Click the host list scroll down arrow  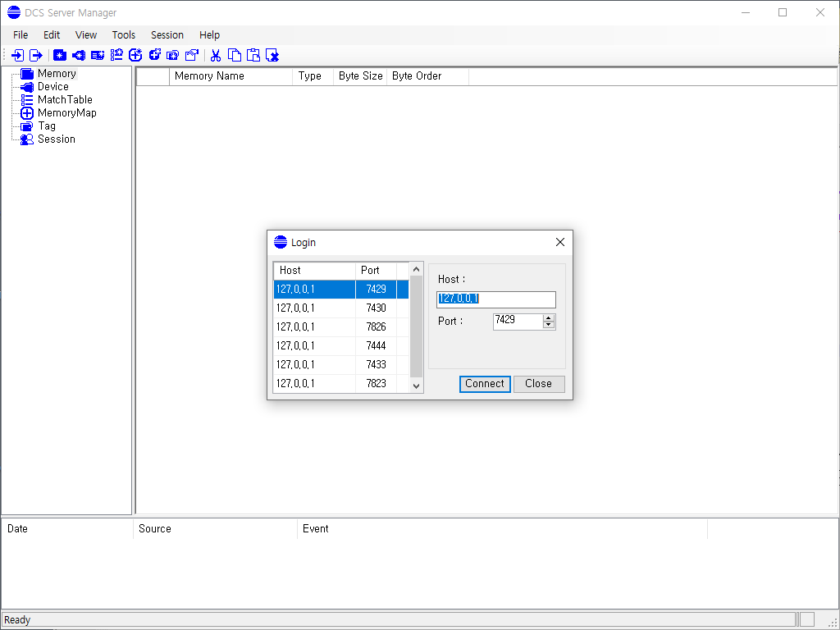tap(416, 386)
